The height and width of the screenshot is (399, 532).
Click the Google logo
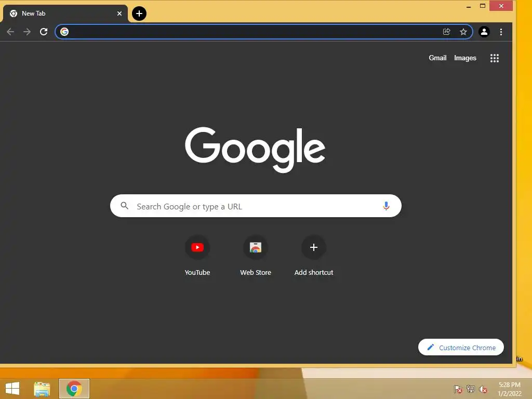255,150
